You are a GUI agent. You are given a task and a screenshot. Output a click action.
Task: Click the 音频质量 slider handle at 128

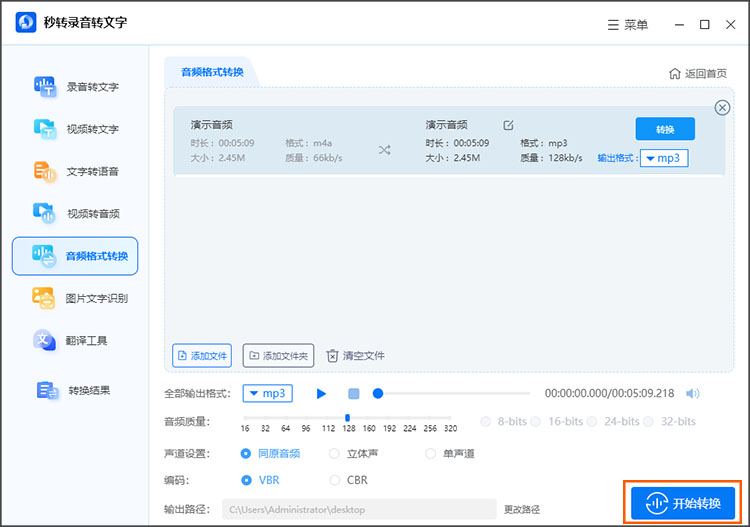click(x=347, y=417)
